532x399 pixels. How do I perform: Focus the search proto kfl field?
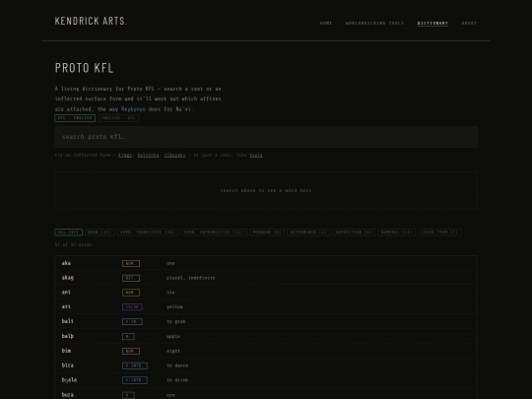pos(266,137)
